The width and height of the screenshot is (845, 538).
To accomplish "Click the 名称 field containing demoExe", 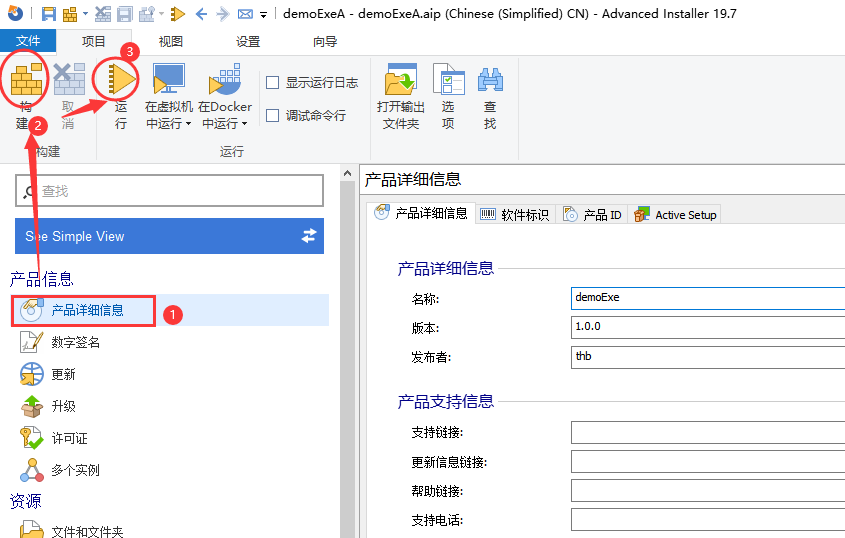I will point(708,298).
